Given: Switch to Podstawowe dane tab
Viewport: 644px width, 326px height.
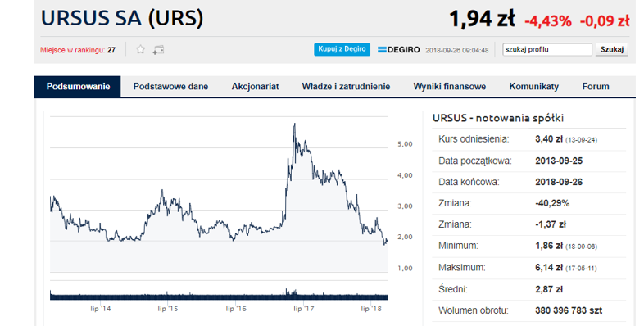Looking at the screenshot, I should coord(170,87).
